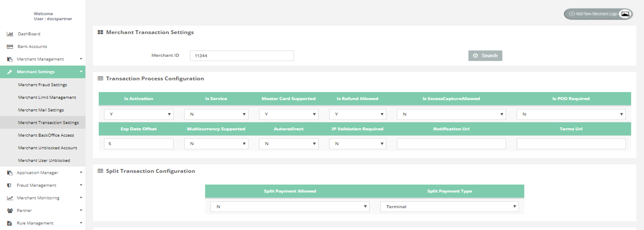This screenshot has width=644, height=230.
Task: Click the DashBoard chart icon
Action: coord(10,34)
